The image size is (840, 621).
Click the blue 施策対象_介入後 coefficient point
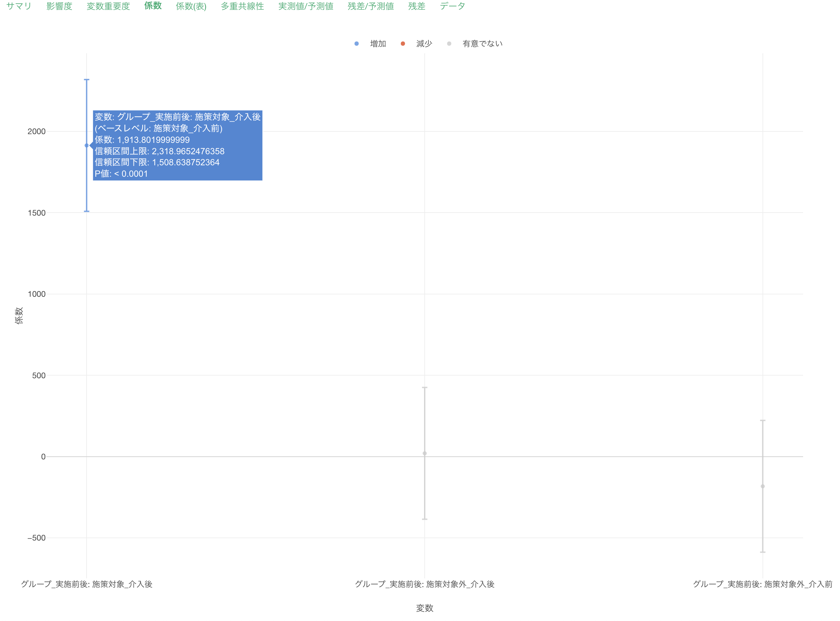coord(87,146)
